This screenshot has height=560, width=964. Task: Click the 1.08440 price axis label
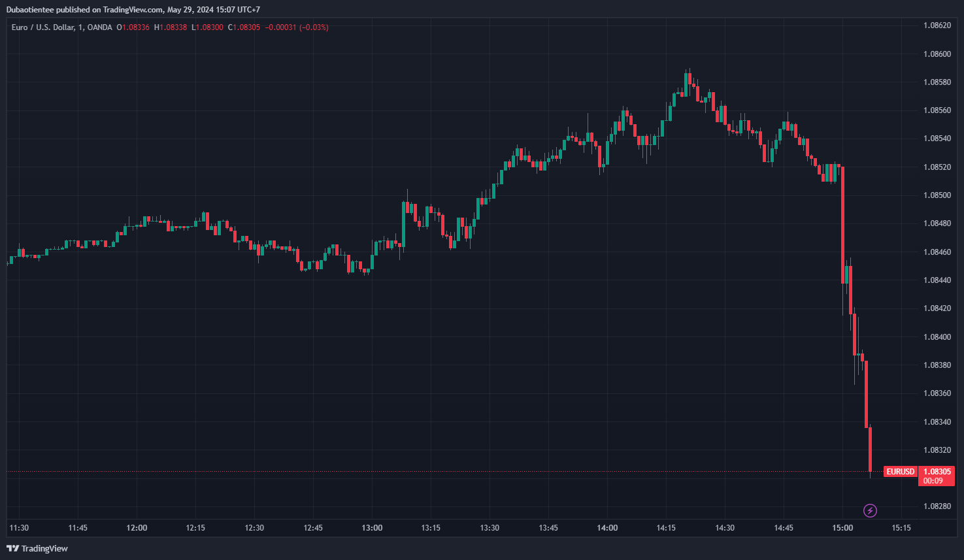pos(937,280)
